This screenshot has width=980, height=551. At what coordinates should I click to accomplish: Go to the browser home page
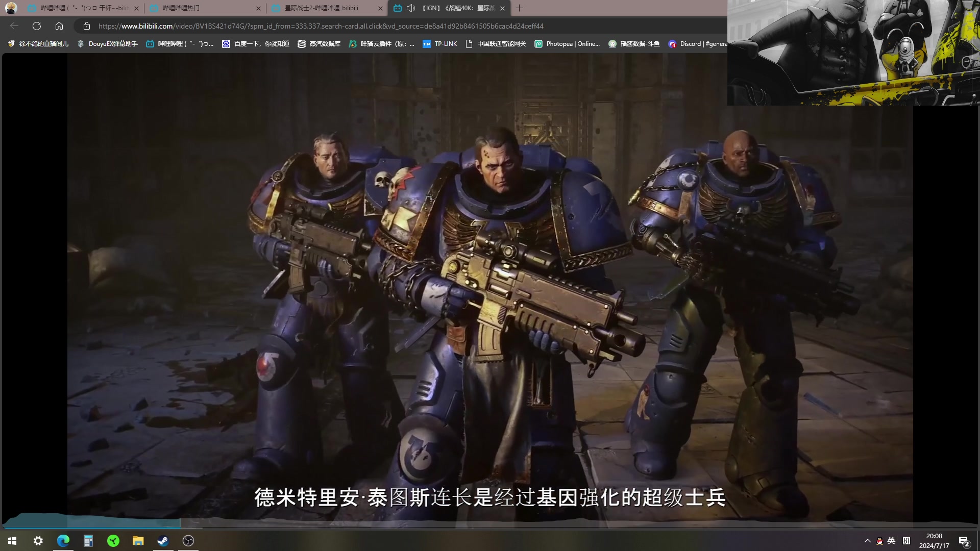pyautogui.click(x=59, y=26)
